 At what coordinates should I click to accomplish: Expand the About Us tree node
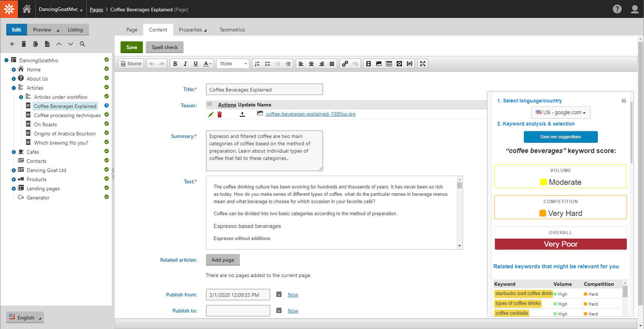pyautogui.click(x=14, y=79)
